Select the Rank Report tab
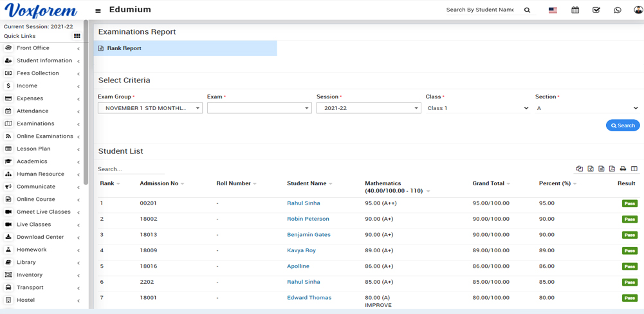This screenshot has height=314, width=644. [124, 48]
